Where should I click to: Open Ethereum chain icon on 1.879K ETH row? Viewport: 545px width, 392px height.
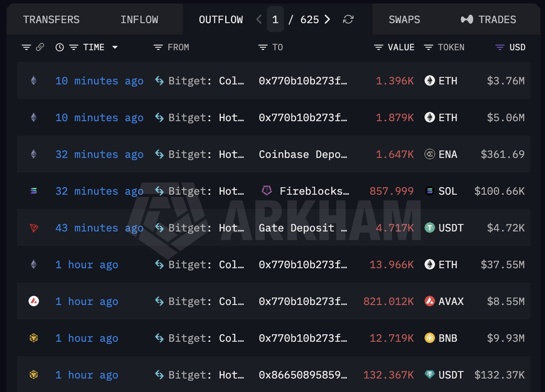[x=34, y=118]
